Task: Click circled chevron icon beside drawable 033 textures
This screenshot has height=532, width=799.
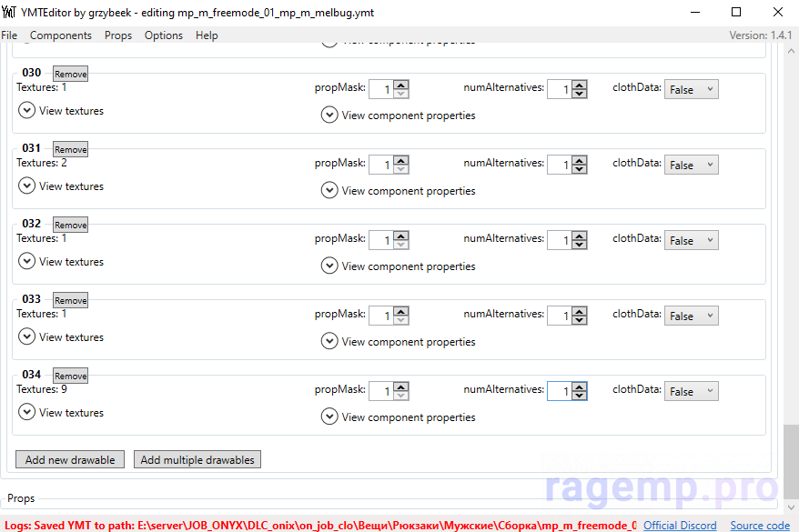Action: (x=27, y=337)
